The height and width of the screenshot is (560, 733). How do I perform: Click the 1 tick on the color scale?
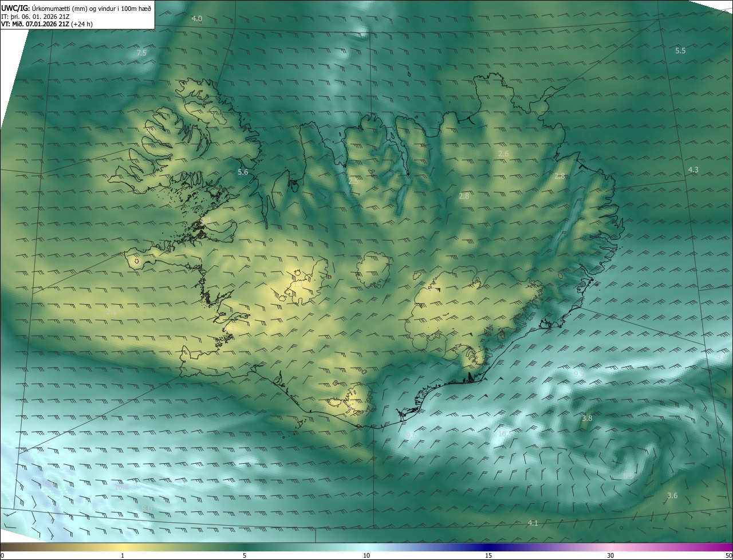[123, 555]
